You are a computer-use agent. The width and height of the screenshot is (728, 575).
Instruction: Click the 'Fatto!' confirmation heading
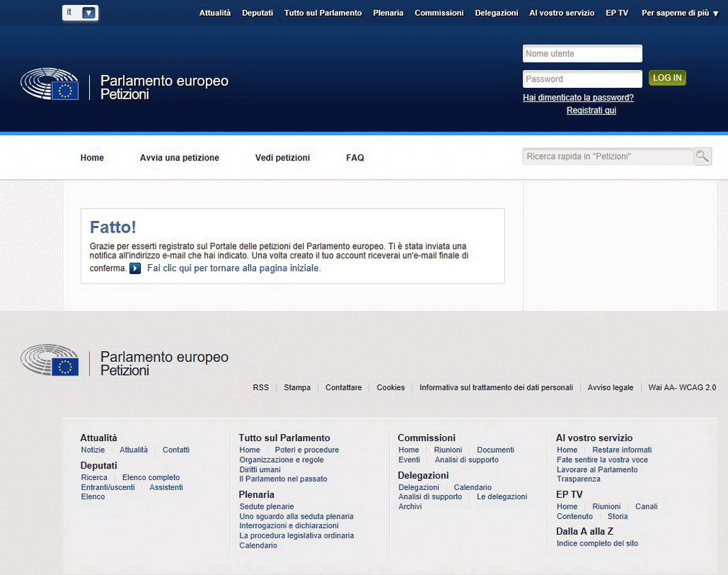point(113,227)
